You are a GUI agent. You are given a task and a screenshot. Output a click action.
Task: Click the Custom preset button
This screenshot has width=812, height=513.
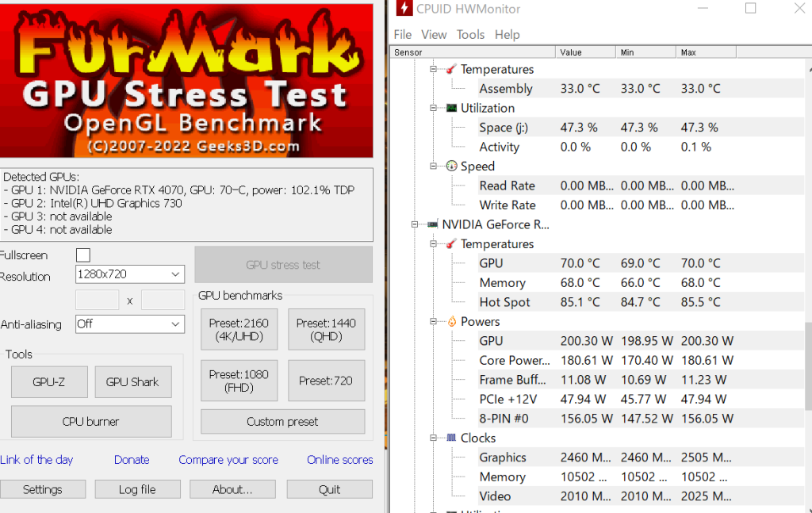283,422
